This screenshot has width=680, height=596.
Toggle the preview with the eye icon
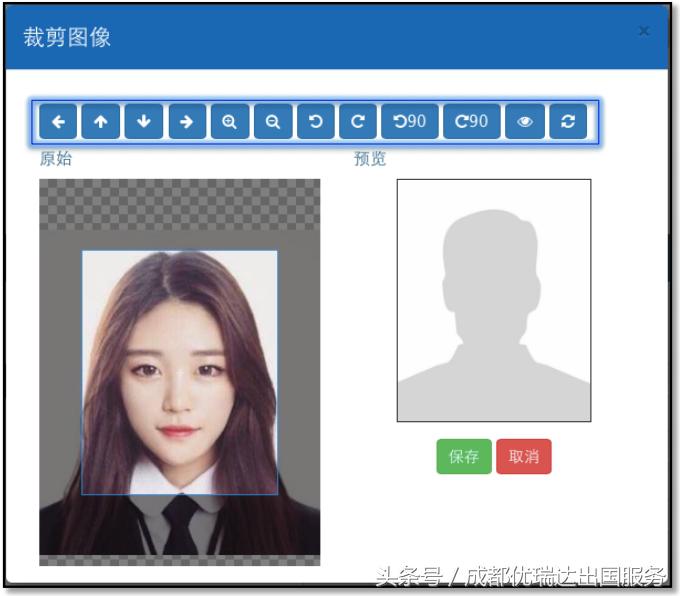click(525, 122)
